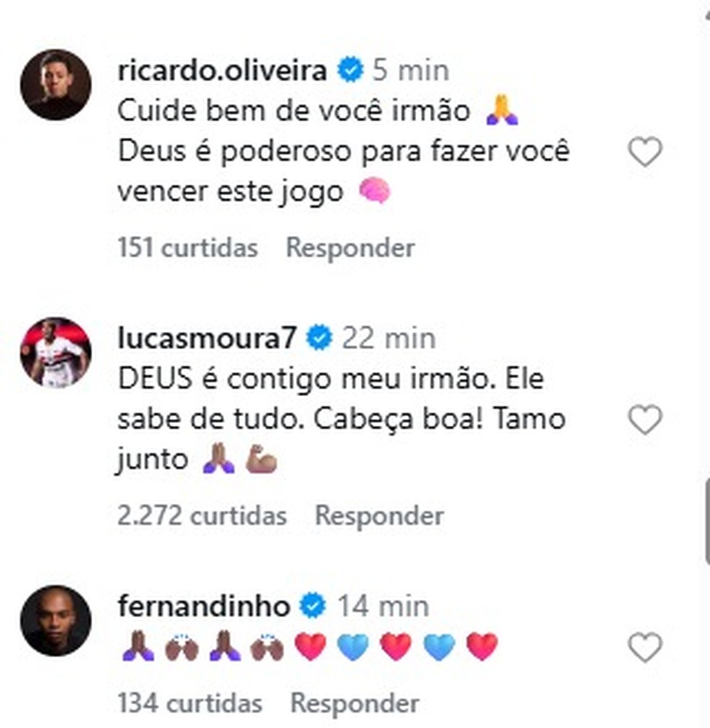Click the verified badge beside ricardo.oliveira
The height and width of the screenshot is (728, 710).
[351, 70]
